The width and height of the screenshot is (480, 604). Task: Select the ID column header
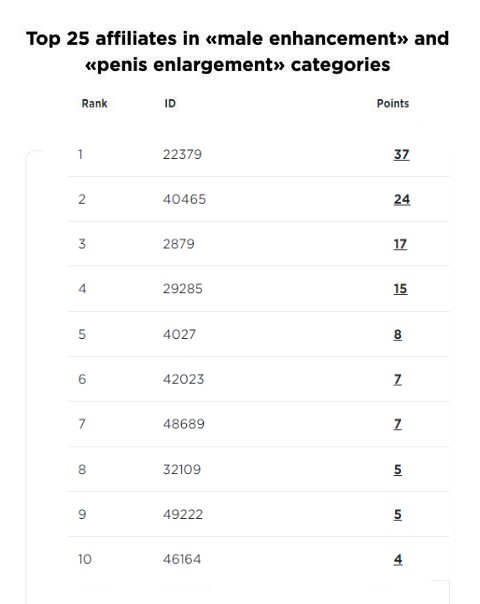tap(170, 103)
